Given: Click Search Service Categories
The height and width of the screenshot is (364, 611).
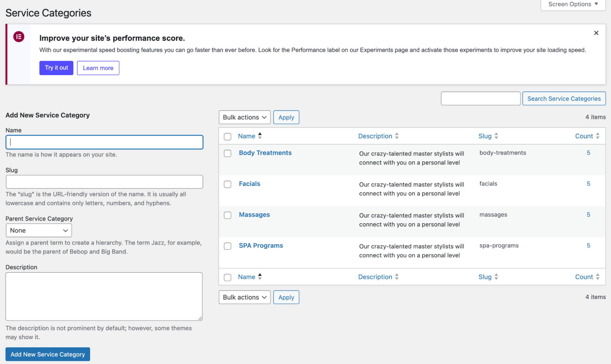Looking at the screenshot, I should point(564,98).
